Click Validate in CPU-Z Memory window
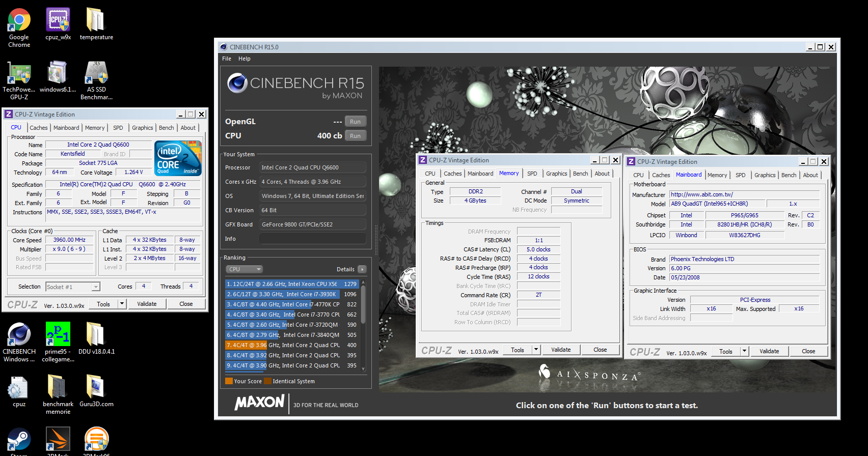This screenshot has width=868, height=456. point(561,350)
